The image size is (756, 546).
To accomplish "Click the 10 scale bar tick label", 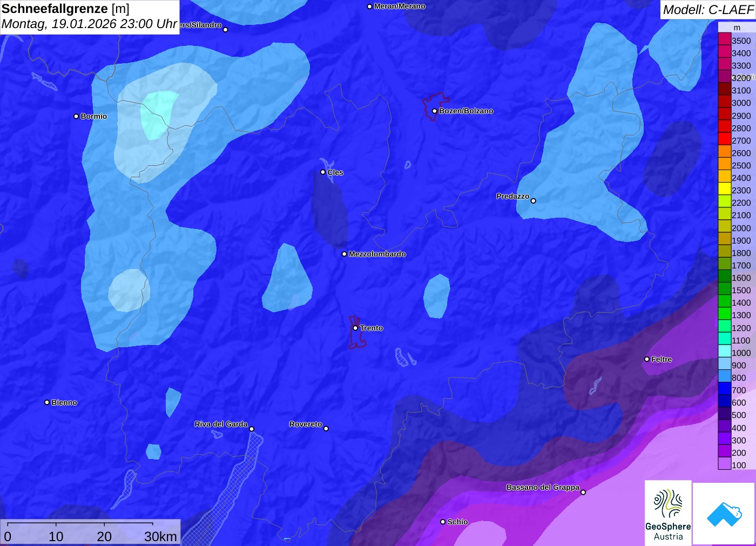I will click(x=56, y=536).
